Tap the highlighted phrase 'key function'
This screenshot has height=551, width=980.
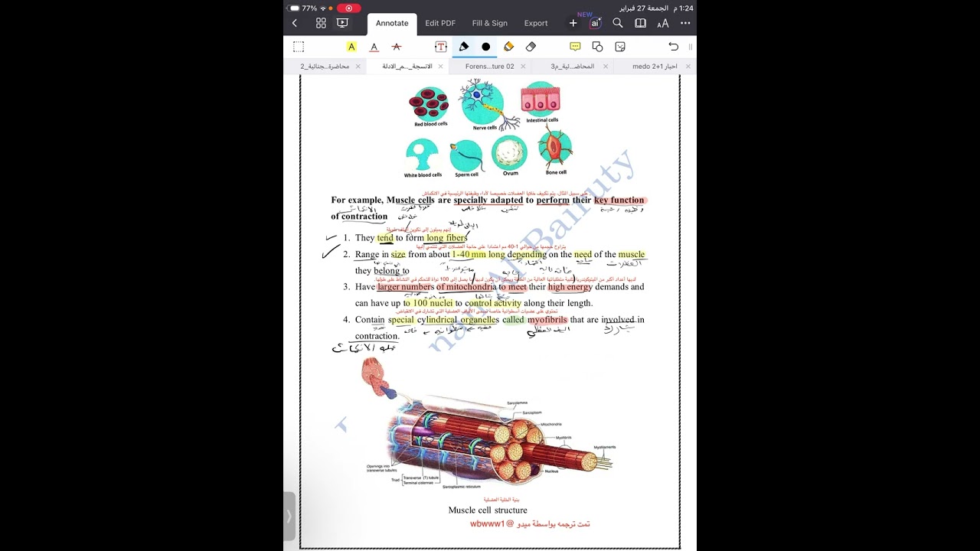(x=619, y=201)
